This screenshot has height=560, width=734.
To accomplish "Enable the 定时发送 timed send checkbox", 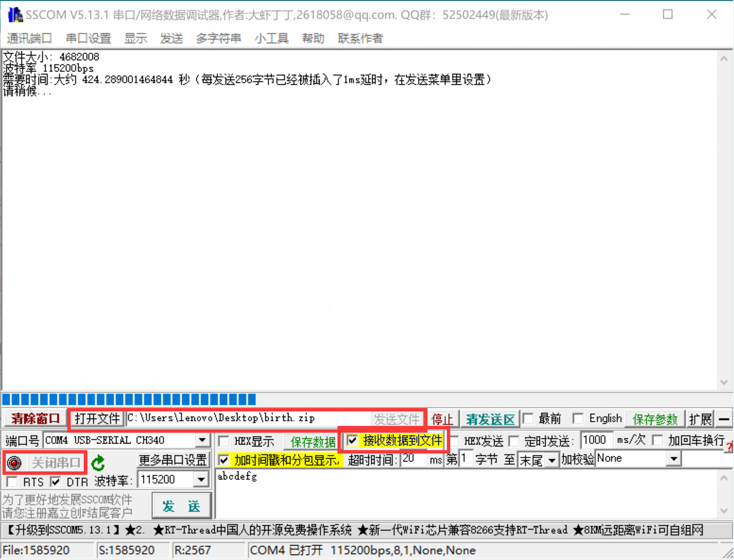I will pyautogui.click(x=514, y=441).
